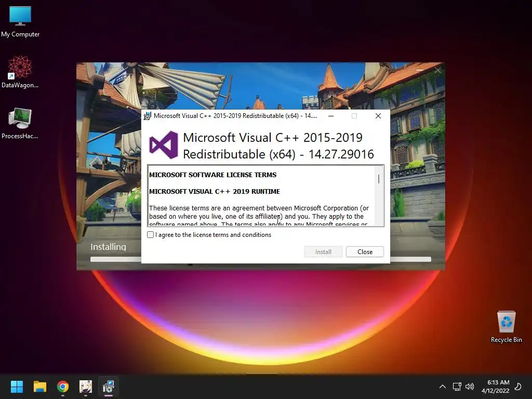
Task: Minimize the game launcher window behind
Action: [x=420, y=70]
